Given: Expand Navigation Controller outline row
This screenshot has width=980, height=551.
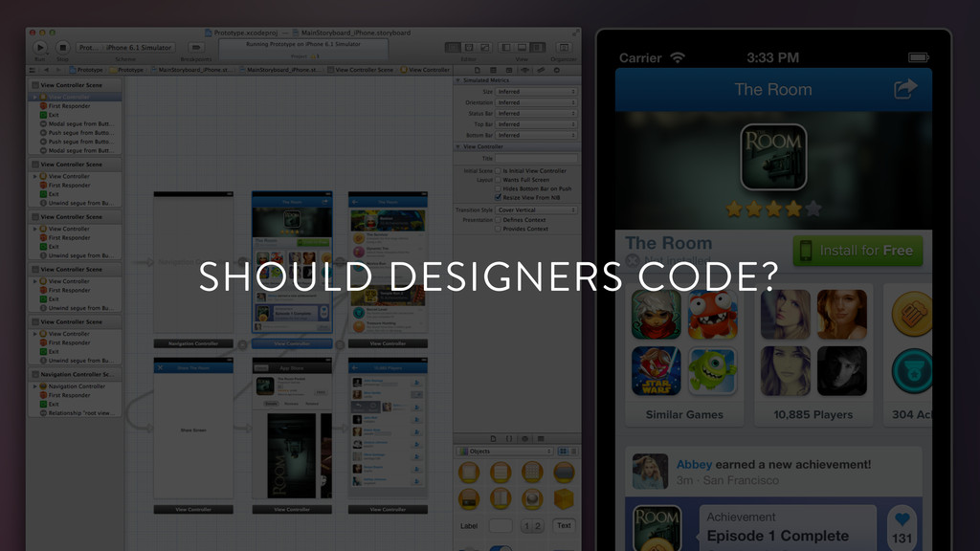Looking at the screenshot, I should click(35, 386).
